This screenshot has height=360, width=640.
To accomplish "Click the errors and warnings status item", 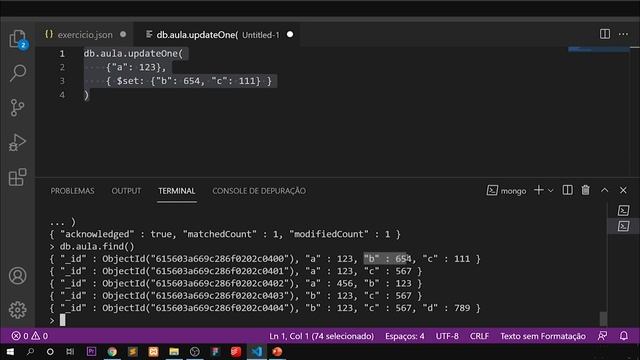I will (x=29, y=336).
